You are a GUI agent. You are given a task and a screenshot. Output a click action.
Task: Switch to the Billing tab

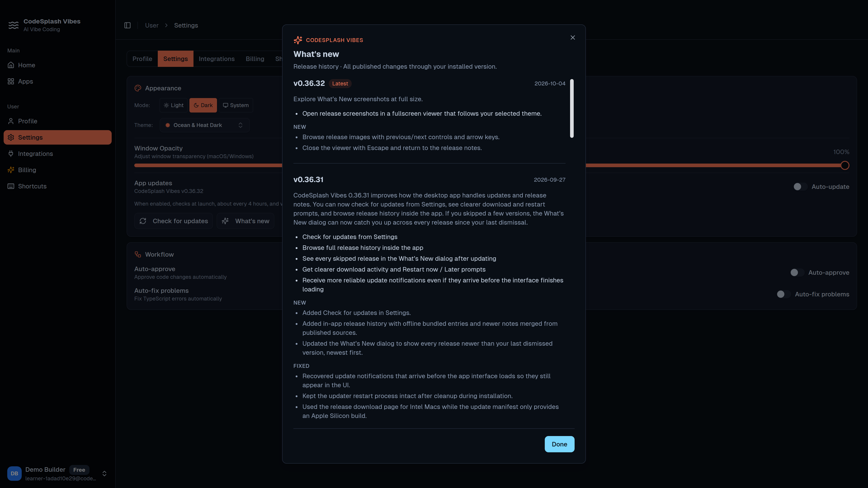coord(255,59)
